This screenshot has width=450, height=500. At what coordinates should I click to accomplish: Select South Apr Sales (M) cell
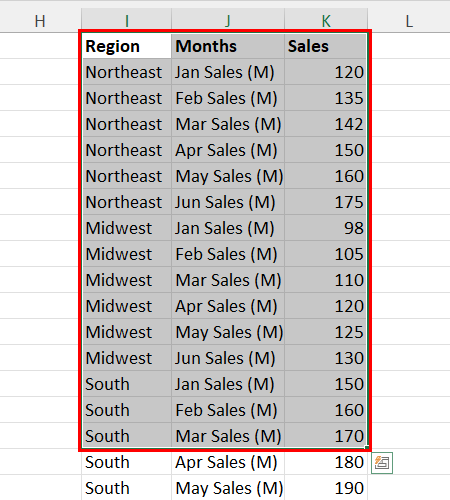pyautogui.click(x=228, y=462)
